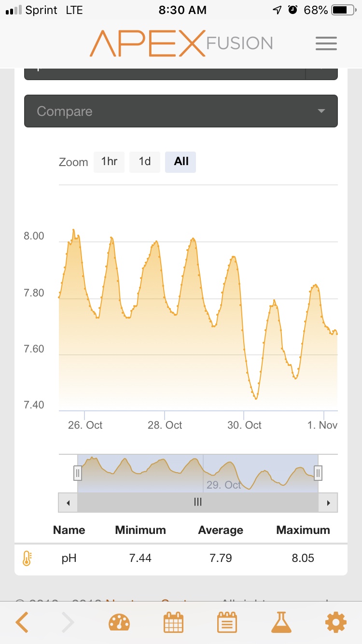Select the 1d zoom option

(x=145, y=162)
